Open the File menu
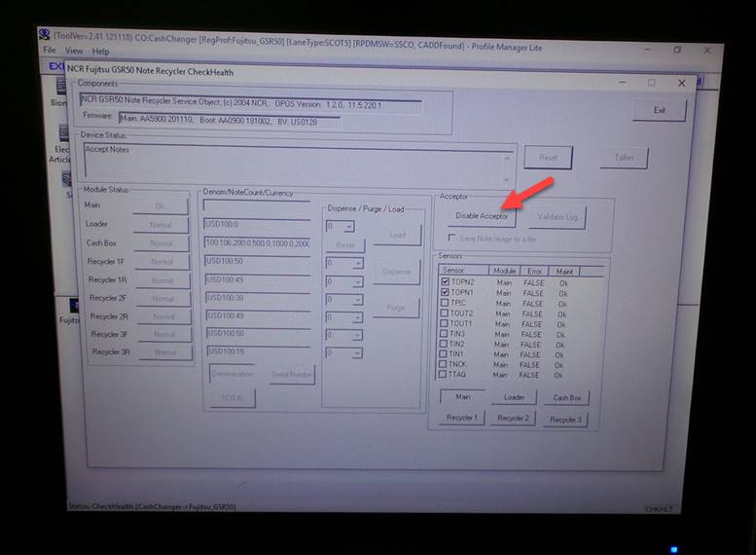Viewport: 756px width, 555px height. tap(49, 51)
